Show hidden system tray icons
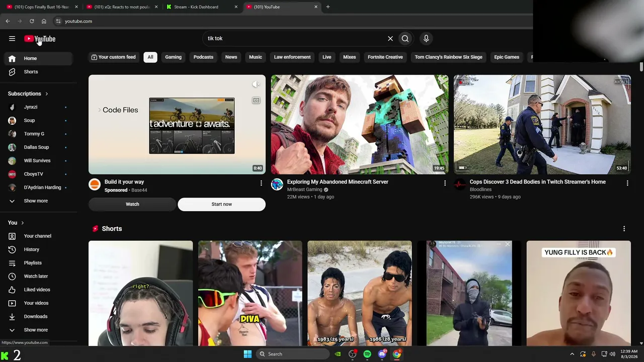644x362 pixels. [x=572, y=354]
